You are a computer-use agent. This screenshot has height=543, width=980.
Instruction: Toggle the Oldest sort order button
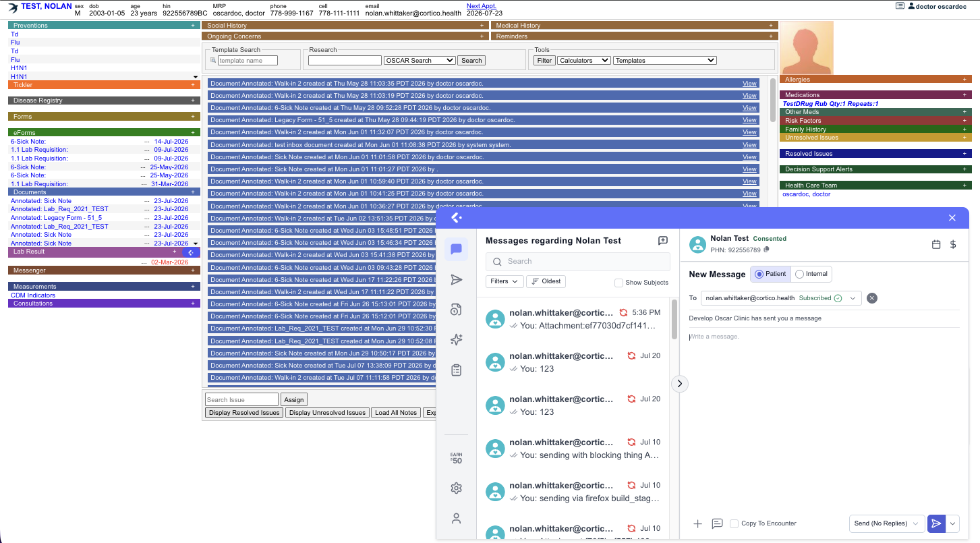point(546,281)
